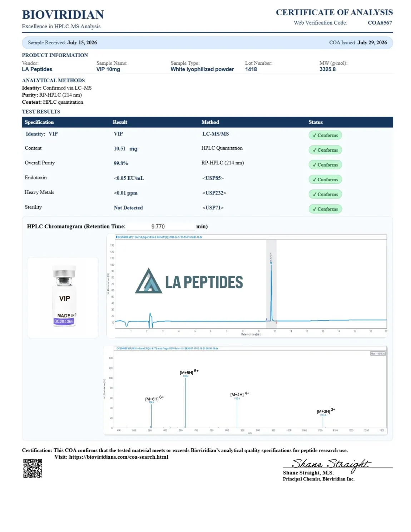Viewport: 411px width, 532px height.
Task: Click the Conforms badge for Sterility
Action: click(x=325, y=209)
